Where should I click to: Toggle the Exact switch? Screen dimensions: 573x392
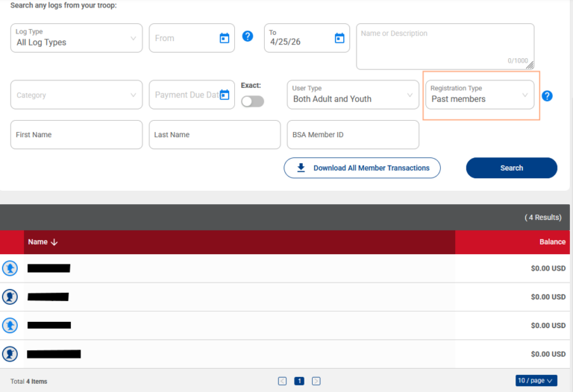pos(252,101)
